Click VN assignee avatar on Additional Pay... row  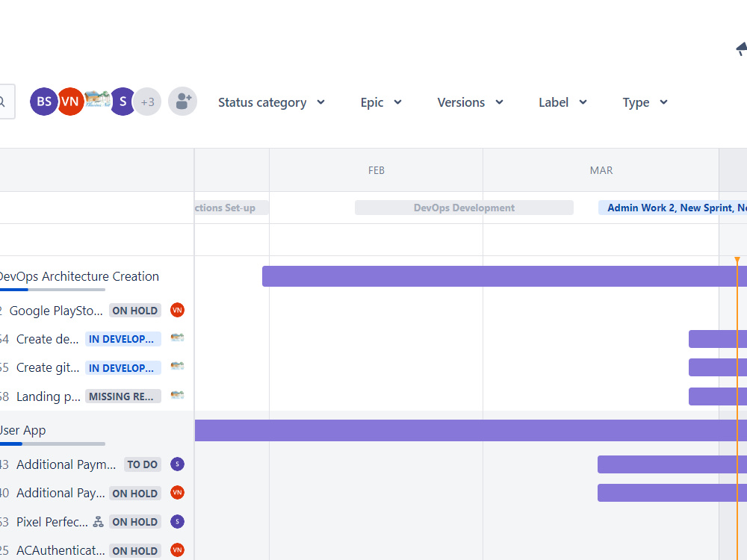click(x=177, y=492)
